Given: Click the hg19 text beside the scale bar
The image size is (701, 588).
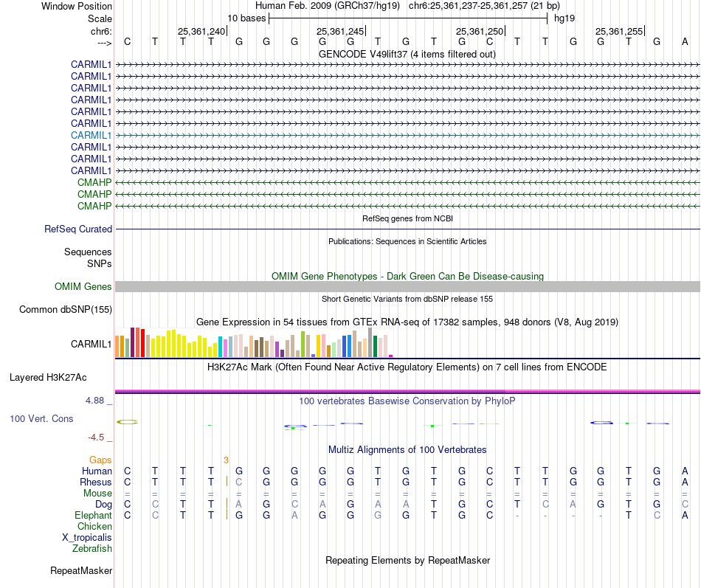Looking at the screenshot, I should pyautogui.click(x=564, y=18).
